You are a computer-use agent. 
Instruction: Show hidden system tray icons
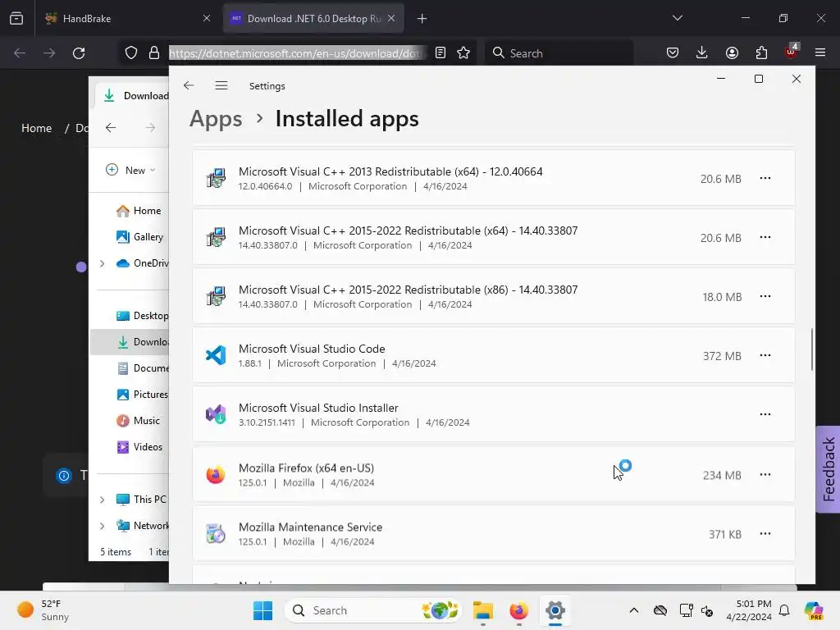(x=634, y=610)
